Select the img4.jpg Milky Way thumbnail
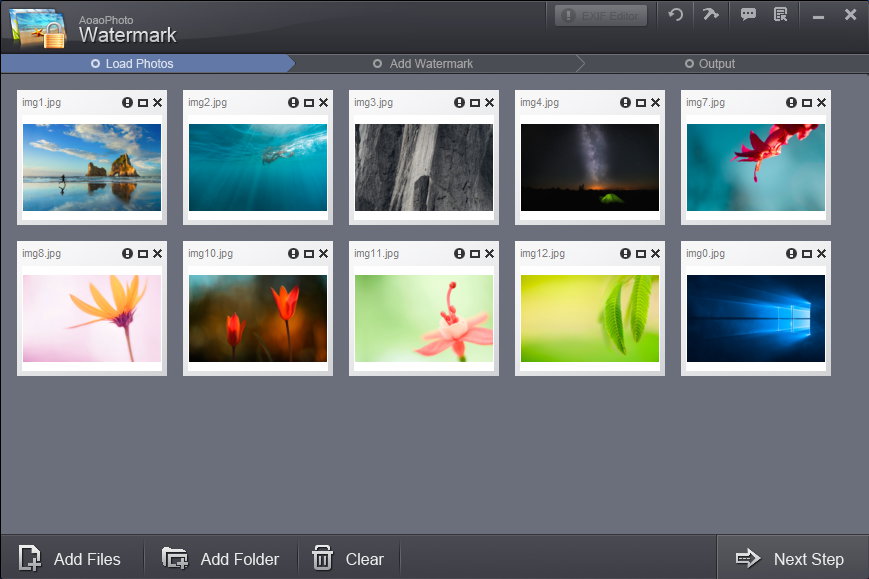This screenshot has width=869, height=579. click(x=590, y=167)
